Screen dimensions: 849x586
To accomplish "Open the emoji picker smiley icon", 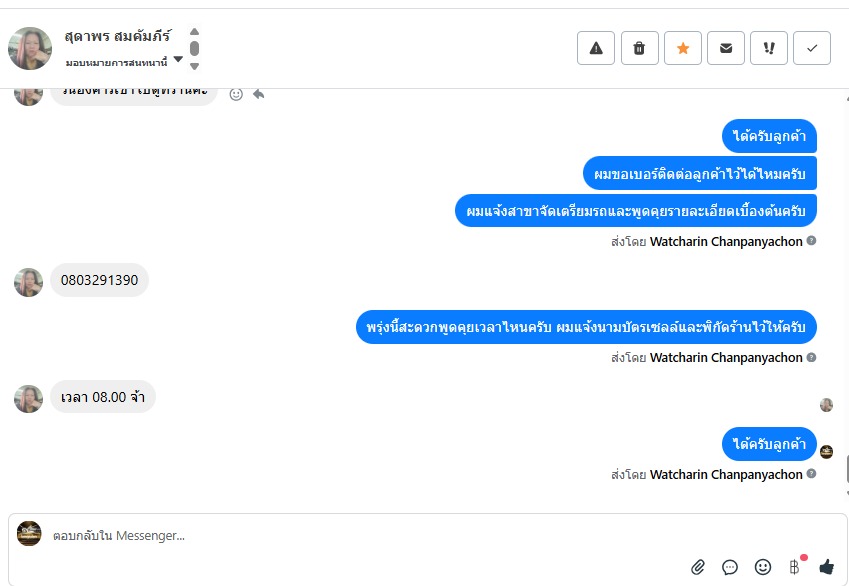I will (x=762, y=567).
